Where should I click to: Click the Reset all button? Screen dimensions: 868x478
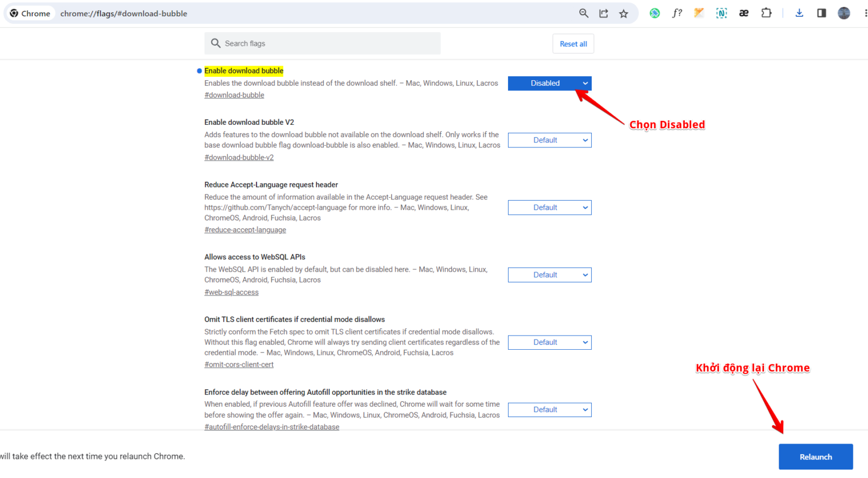[x=573, y=44]
